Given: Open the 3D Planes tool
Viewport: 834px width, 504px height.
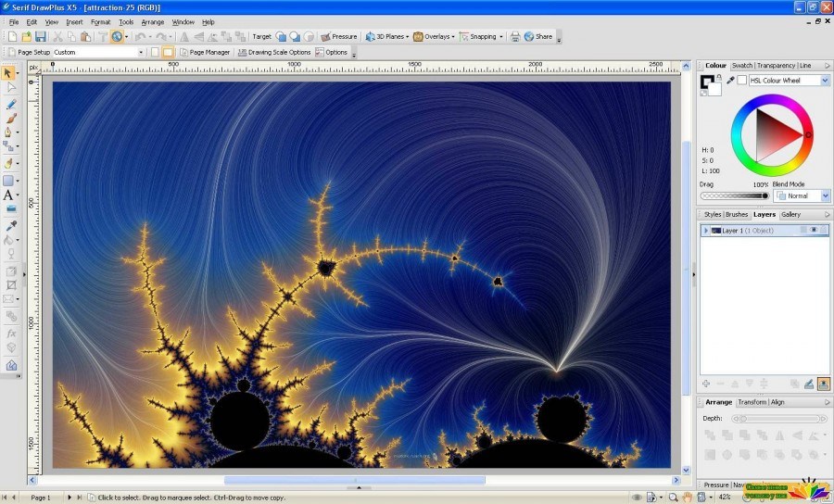Looking at the screenshot, I should click(386, 37).
